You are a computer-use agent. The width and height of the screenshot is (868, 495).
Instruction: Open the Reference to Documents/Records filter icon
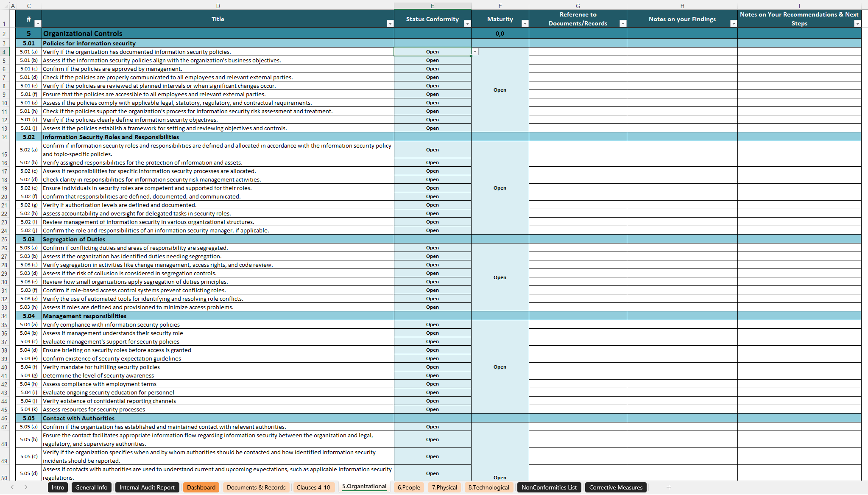click(x=622, y=24)
